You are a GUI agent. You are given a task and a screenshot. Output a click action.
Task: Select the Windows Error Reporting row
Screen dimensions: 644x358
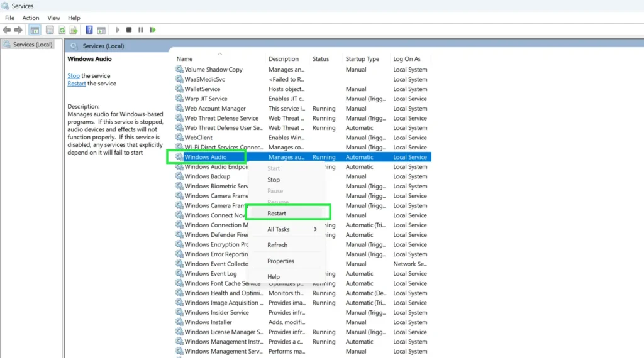tap(303, 254)
